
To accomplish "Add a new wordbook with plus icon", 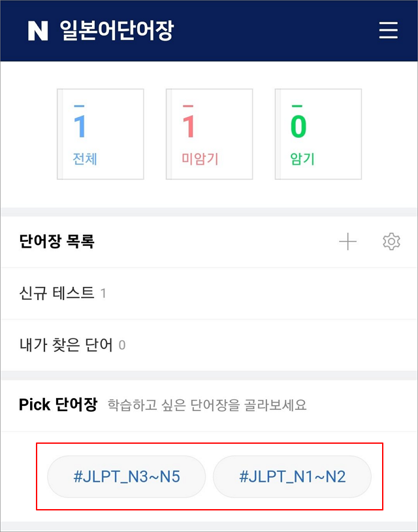I will pyautogui.click(x=347, y=242).
